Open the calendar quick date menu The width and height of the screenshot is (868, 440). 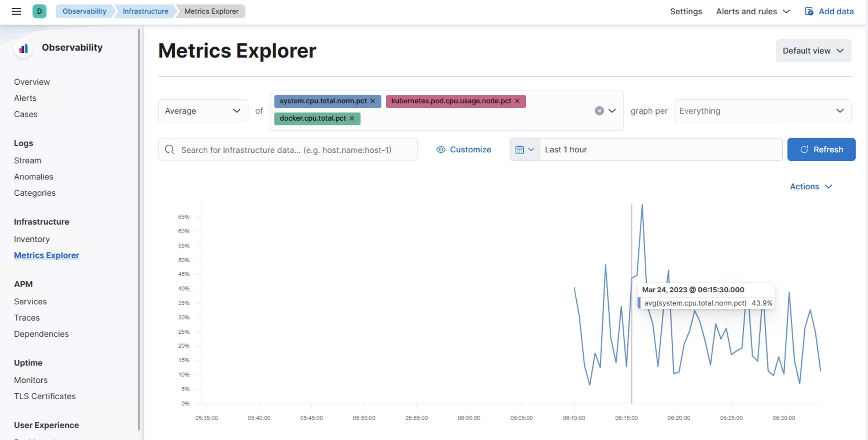click(x=525, y=149)
